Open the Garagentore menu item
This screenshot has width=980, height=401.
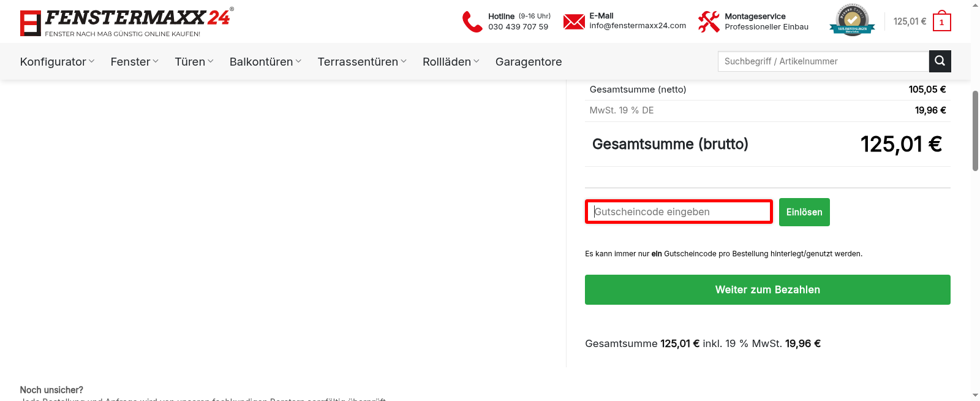(529, 61)
